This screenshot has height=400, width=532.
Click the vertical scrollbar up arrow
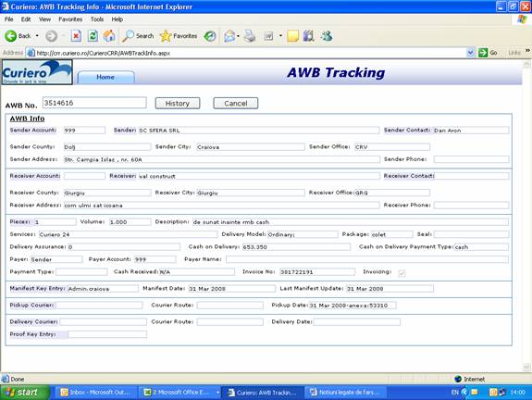pos(526,64)
